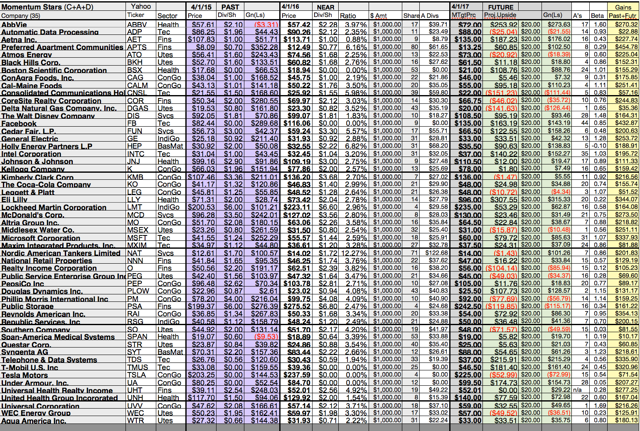Click the $275.52 price cell for PSA
640x431 pixels.
tap(297, 306)
